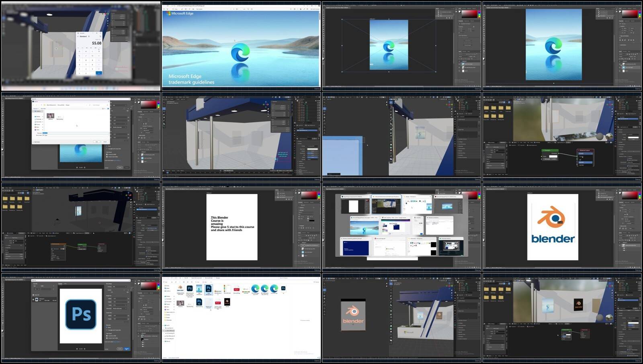The height and width of the screenshot is (364, 643).
Task: Open the black Blender icon file in second row
Action: 227,302
